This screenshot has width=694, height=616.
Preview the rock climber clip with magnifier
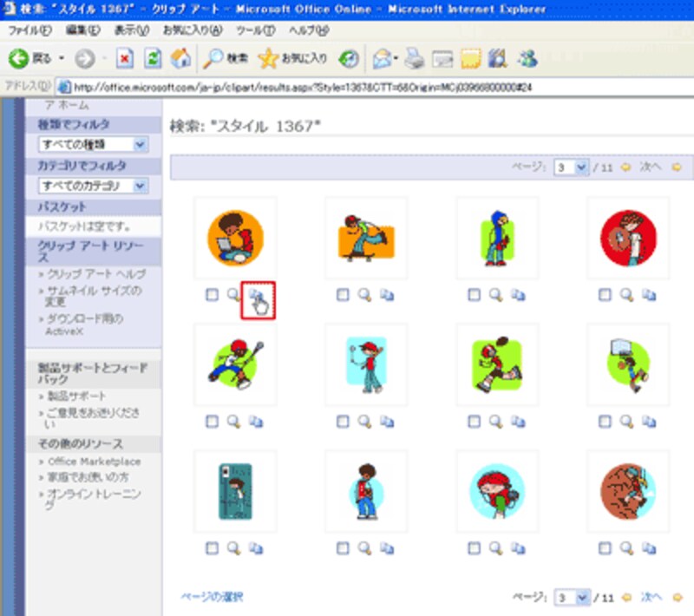point(626,548)
